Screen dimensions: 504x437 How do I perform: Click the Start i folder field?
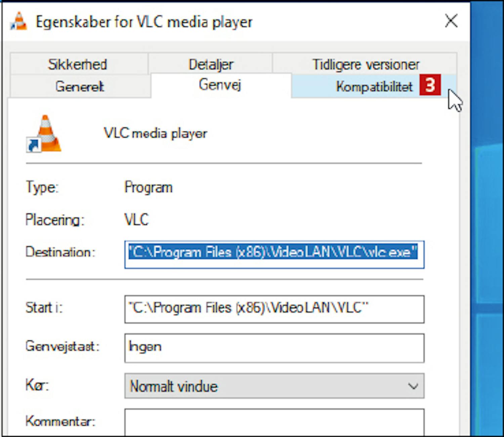[x=274, y=309]
